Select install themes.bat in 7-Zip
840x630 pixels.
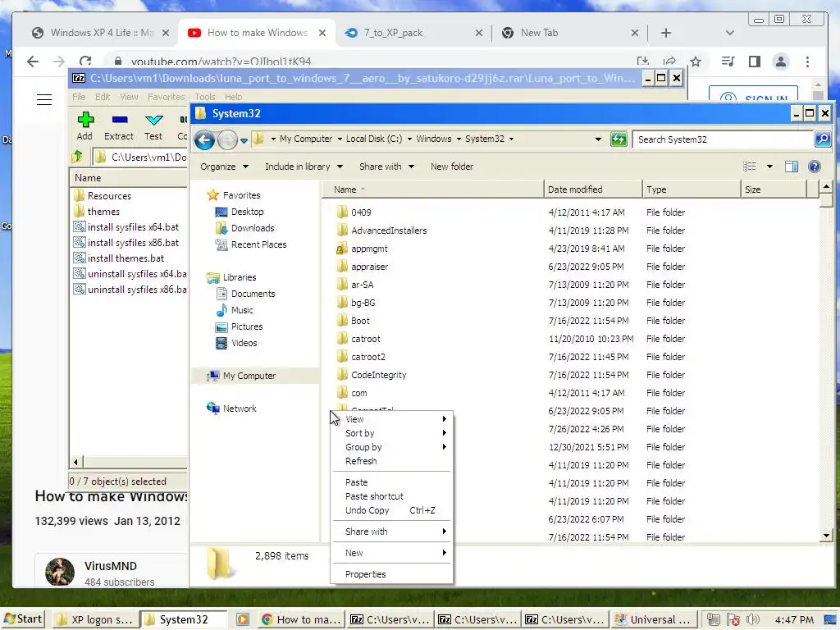click(x=119, y=258)
